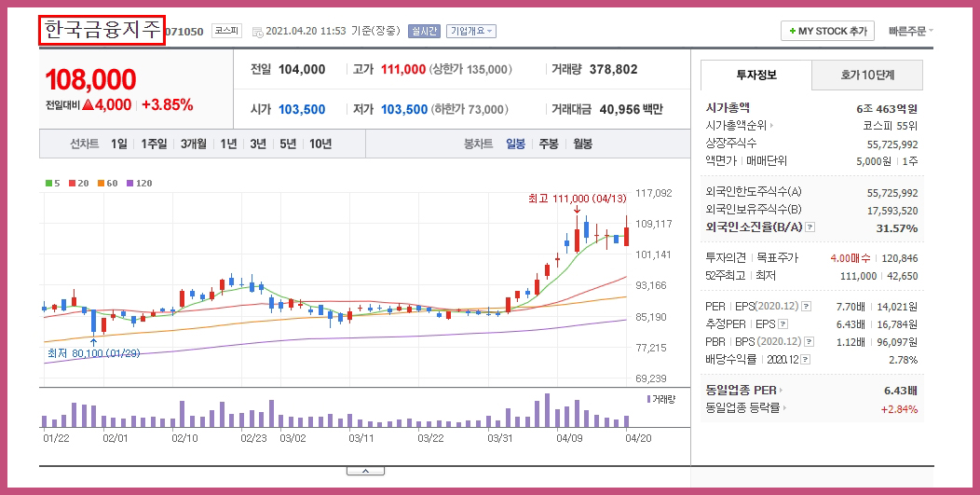Click the help icon next to 외국인소진율(B/A)
The image size is (980, 495).
810,227
